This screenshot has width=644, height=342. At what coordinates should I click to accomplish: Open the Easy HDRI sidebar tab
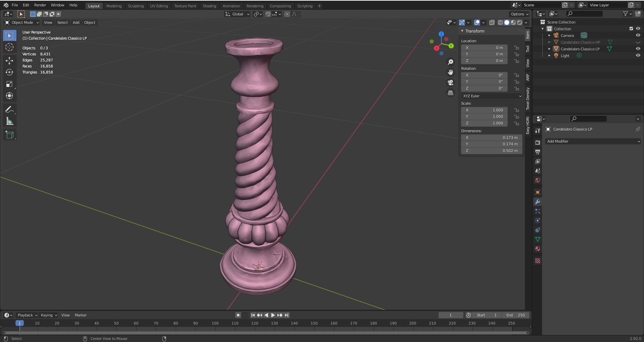tap(528, 126)
